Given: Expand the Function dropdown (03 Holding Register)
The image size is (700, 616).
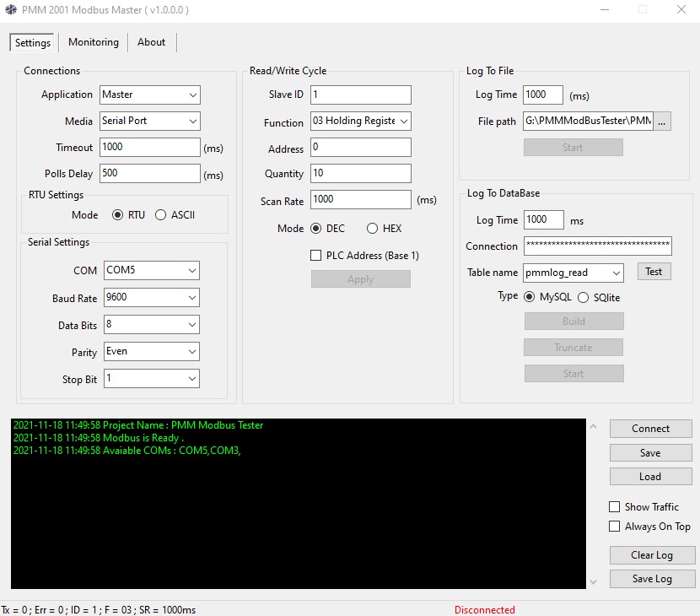Looking at the screenshot, I should pos(361,121).
